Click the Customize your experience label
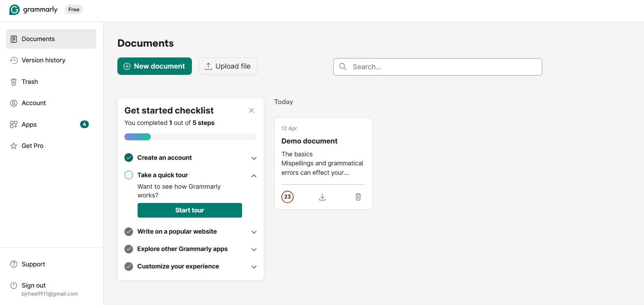Screen dimensions: 644x305 point(178,266)
